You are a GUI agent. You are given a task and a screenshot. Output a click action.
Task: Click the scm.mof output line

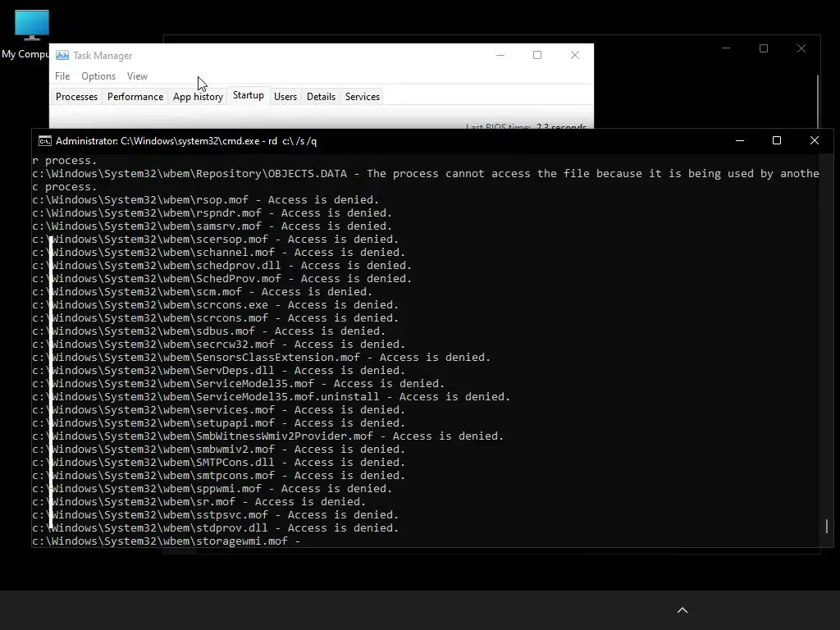pos(202,291)
